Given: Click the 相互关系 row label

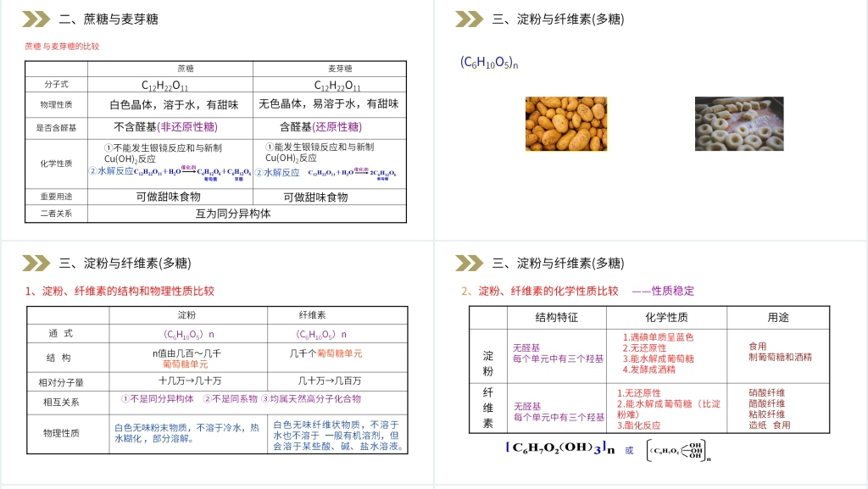Looking at the screenshot, I should [x=61, y=402].
